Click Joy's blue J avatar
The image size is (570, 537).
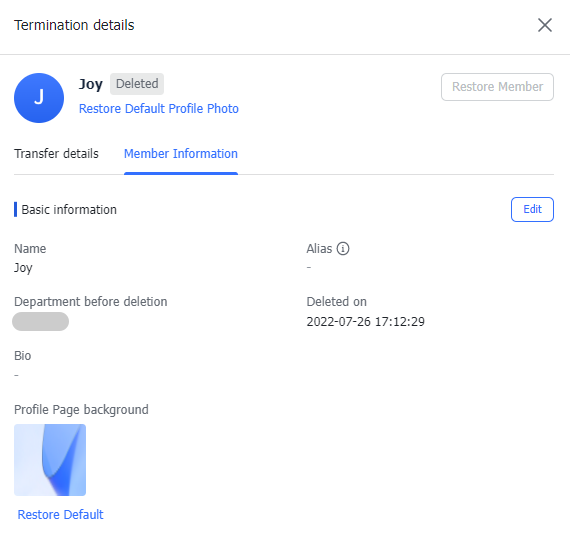(x=39, y=98)
